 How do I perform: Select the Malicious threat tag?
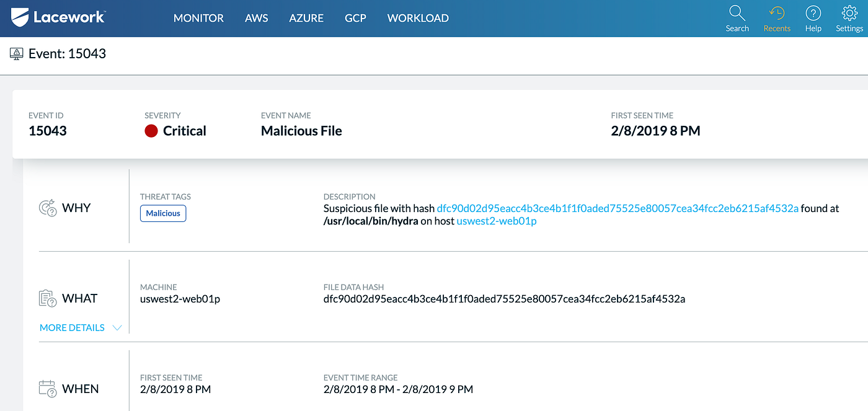pos(162,213)
